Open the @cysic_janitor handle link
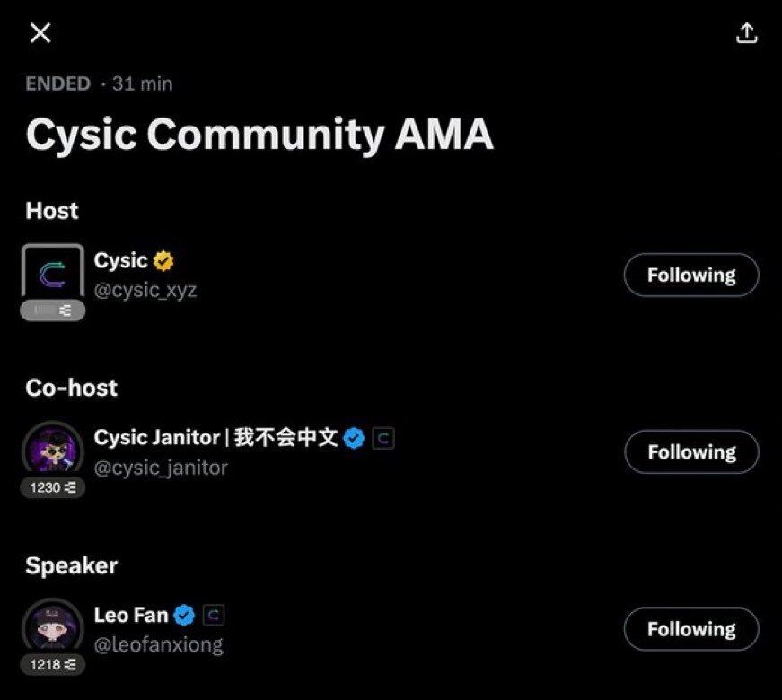782x700 pixels. pyautogui.click(x=161, y=468)
